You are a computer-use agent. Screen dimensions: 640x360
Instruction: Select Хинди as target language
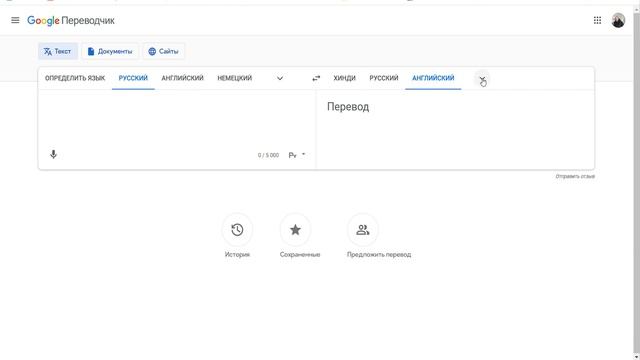[x=344, y=78]
